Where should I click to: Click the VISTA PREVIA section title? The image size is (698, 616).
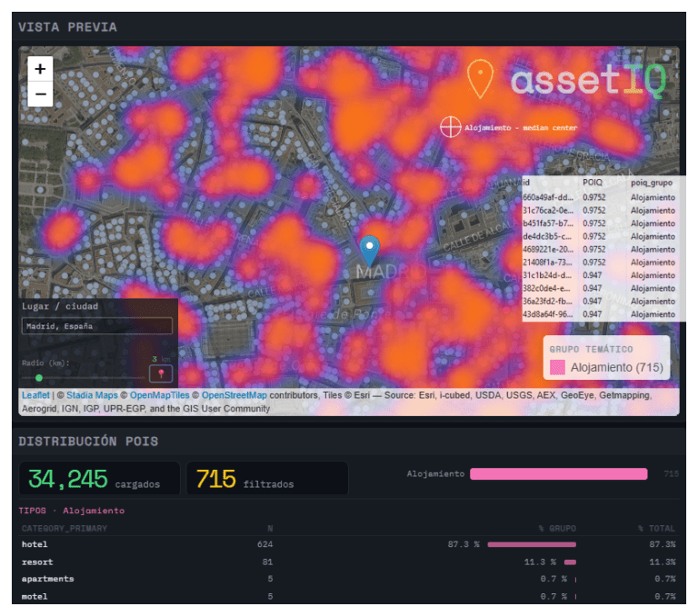point(67,27)
